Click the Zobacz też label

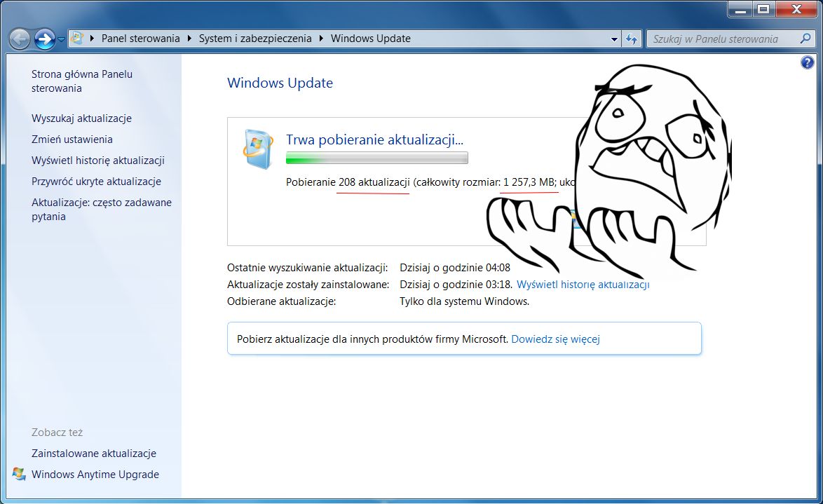tap(57, 432)
